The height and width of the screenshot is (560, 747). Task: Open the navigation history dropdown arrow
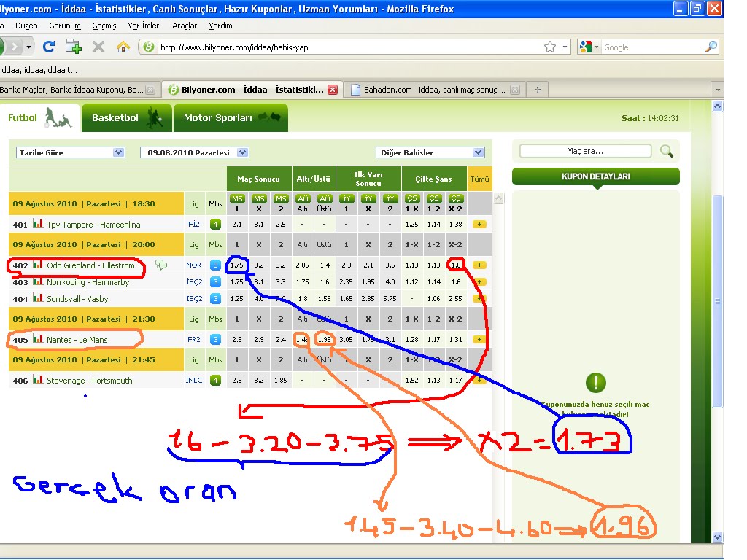pyautogui.click(x=28, y=47)
